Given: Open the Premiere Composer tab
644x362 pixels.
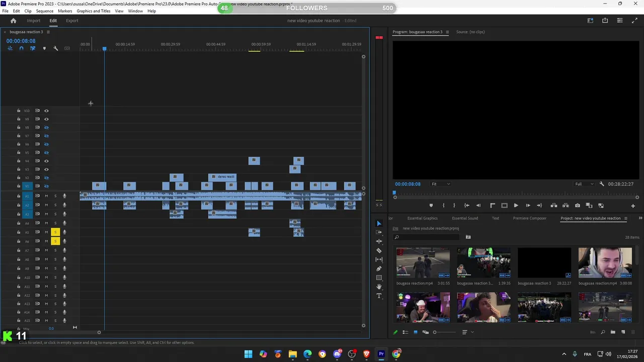Looking at the screenshot, I should click(x=530, y=218).
